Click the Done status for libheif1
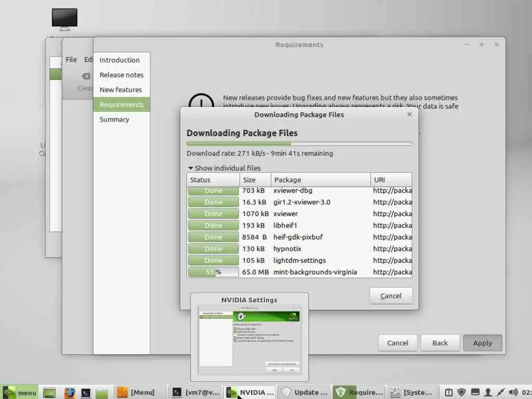 214,225
